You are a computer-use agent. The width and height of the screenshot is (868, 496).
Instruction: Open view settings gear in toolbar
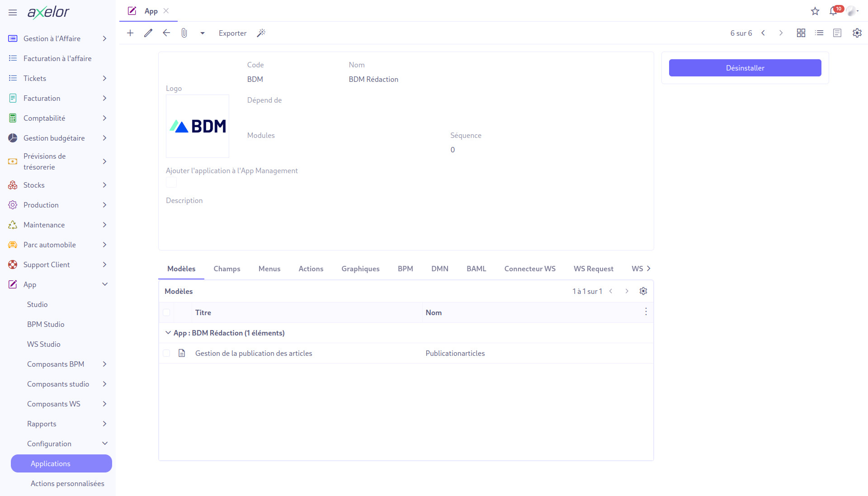tap(857, 33)
